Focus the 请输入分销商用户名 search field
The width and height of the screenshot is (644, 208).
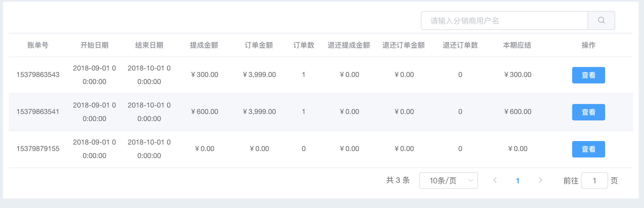504,21
